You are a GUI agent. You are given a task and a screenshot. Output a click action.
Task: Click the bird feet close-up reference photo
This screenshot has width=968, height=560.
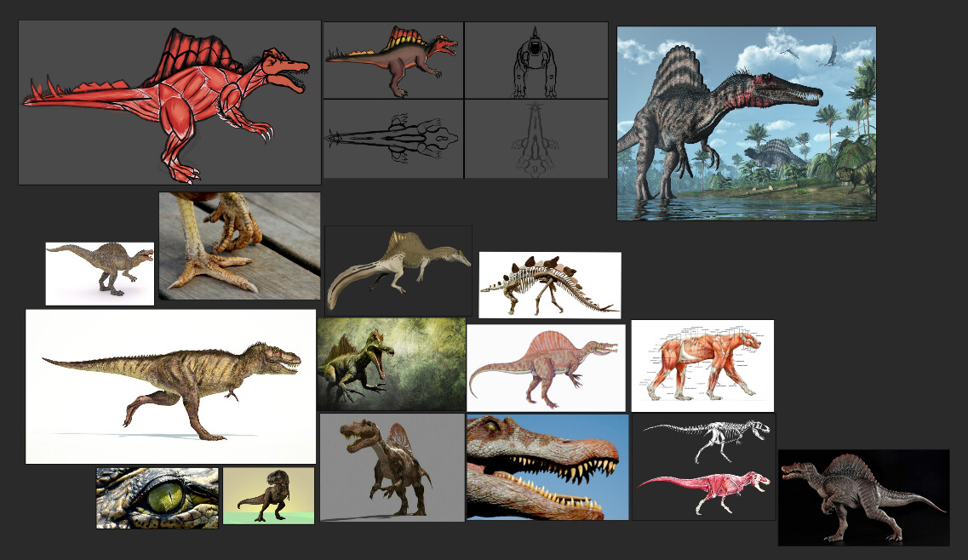click(x=239, y=244)
